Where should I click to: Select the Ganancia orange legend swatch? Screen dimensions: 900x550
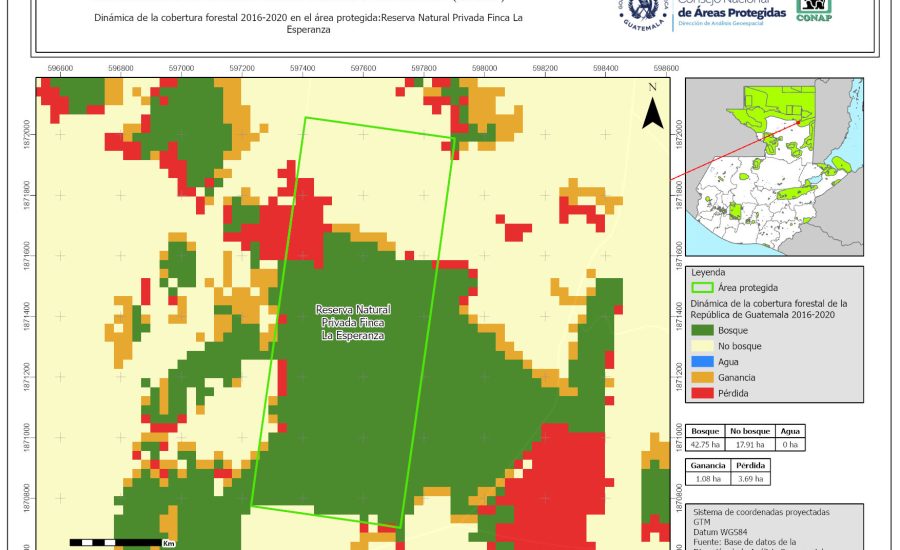tap(703, 377)
